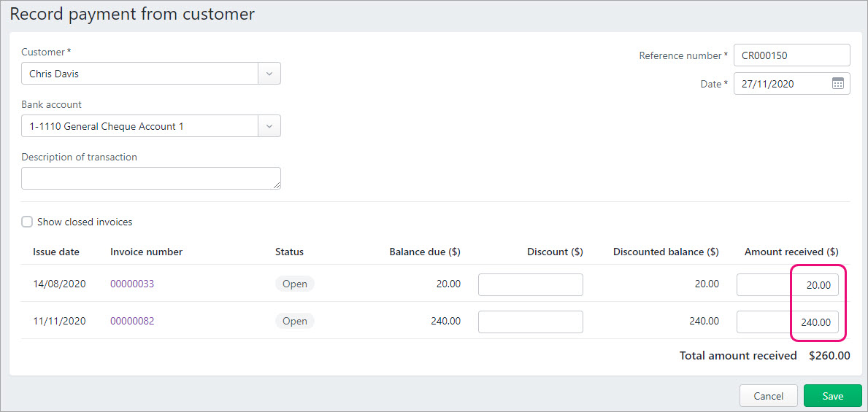
Task: Expand the Customer dropdown arrow
Action: coord(269,74)
